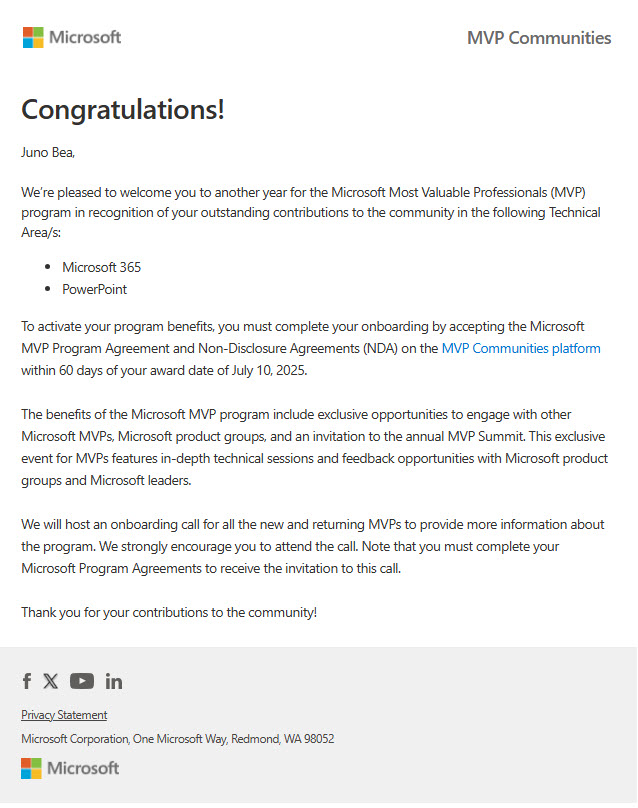This screenshot has height=808, width=638.
Task: Select the PowerPoint bullet item
Action: pyautogui.click(x=94, y=289)
